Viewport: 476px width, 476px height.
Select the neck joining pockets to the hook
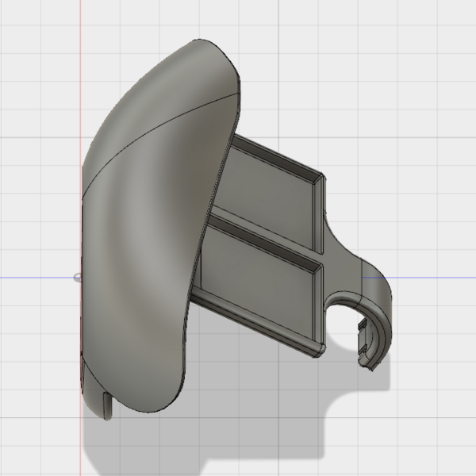pos(341,254)
